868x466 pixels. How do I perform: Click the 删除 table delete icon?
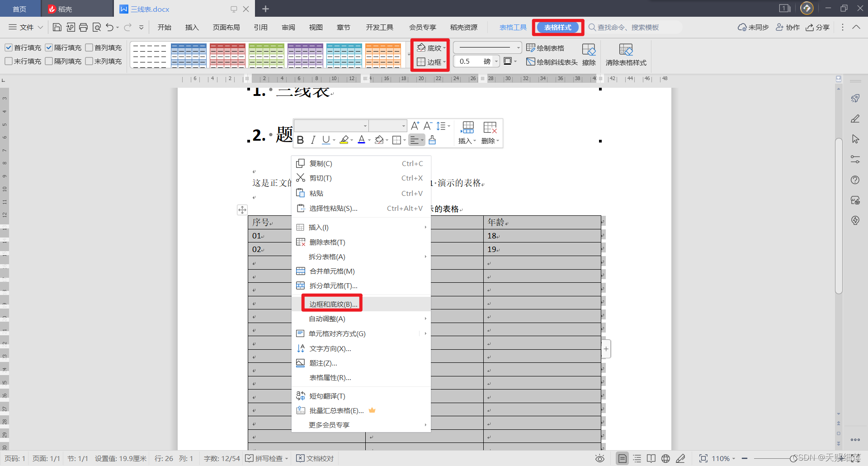tap(490, 133)
